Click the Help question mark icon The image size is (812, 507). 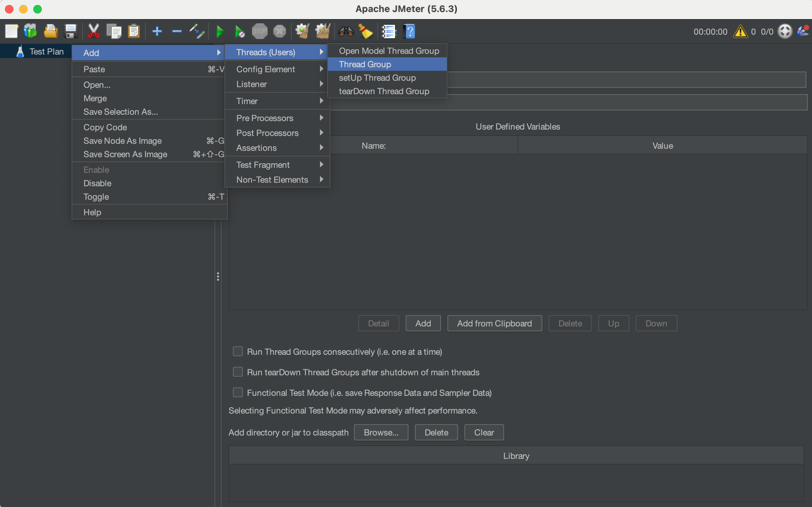click(409, 32)
